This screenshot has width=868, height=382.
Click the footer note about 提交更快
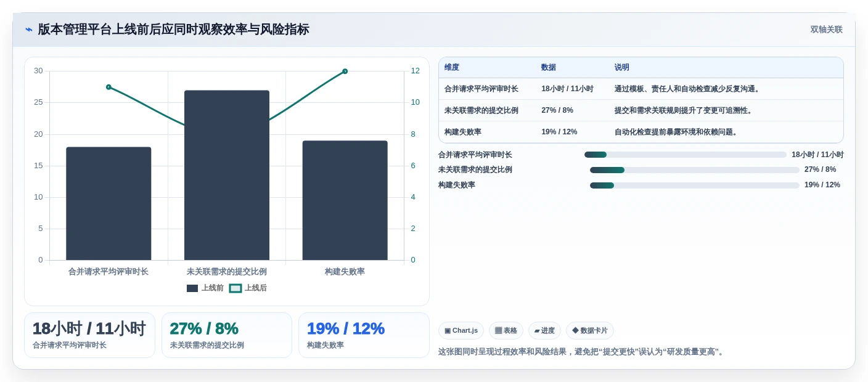(583, 352)
